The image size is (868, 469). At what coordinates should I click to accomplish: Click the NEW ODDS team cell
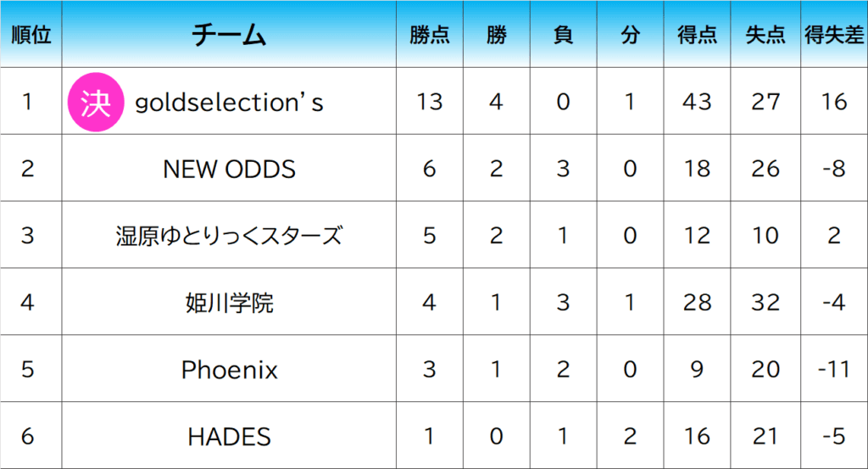click(229, 168)
